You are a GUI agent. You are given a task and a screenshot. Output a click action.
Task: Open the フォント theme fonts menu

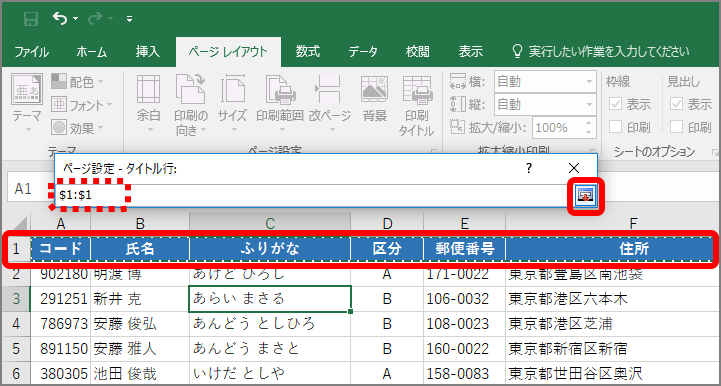pyautogui.click(x=82, y=105)
